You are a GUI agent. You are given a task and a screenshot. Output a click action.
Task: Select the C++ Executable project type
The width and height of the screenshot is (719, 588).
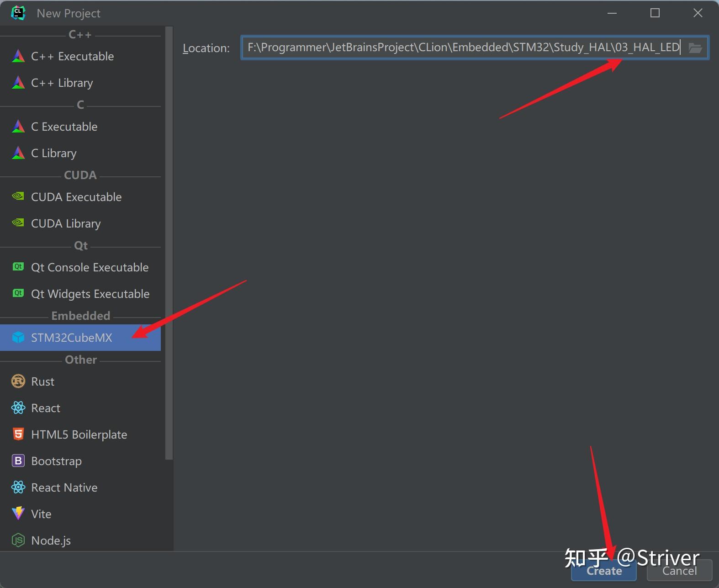tap(80, 56)
